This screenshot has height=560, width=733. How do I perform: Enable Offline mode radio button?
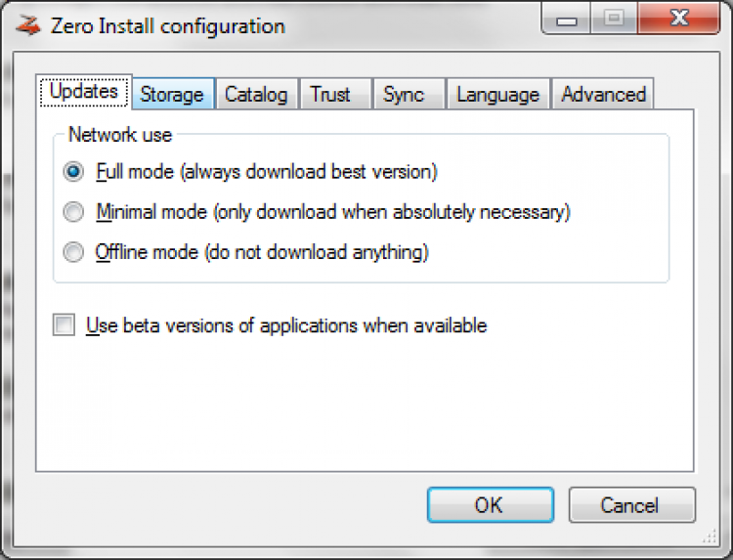pos(74,252)
